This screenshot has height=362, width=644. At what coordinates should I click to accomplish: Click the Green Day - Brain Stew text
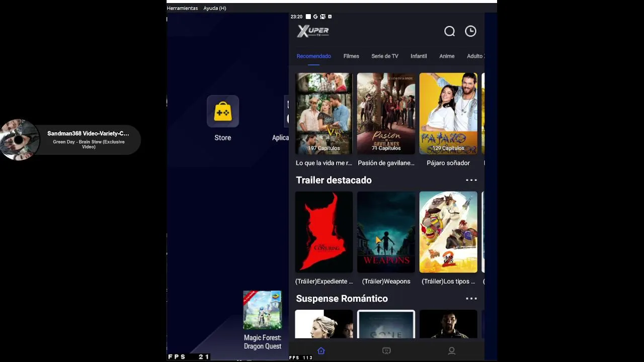pyautogui.click(x=89, y=144)
